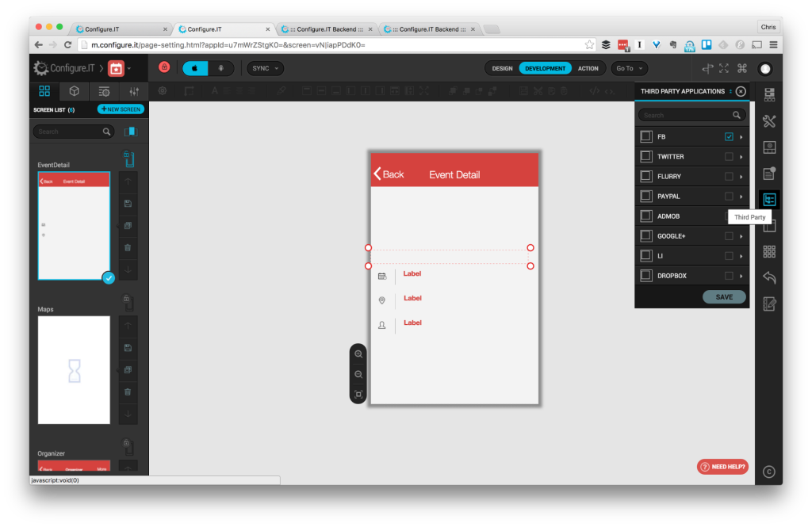The width and height of the screenshot is (812, 527).
Task: Open the wrench and screwdriver tools icon
Action: coord(768,121)
